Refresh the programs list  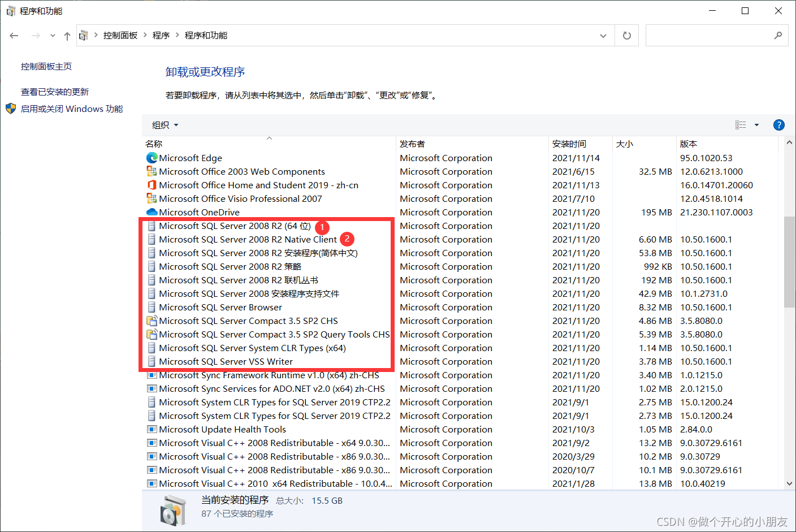626,36
